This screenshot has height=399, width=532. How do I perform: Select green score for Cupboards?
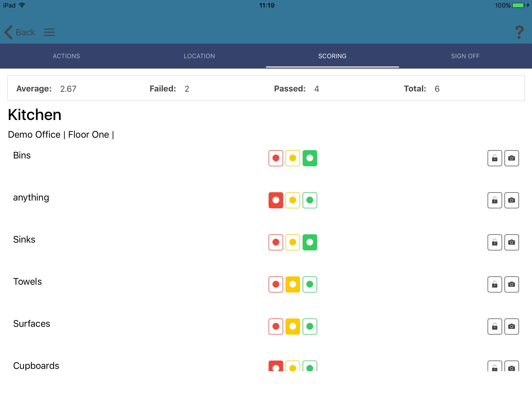310,366
